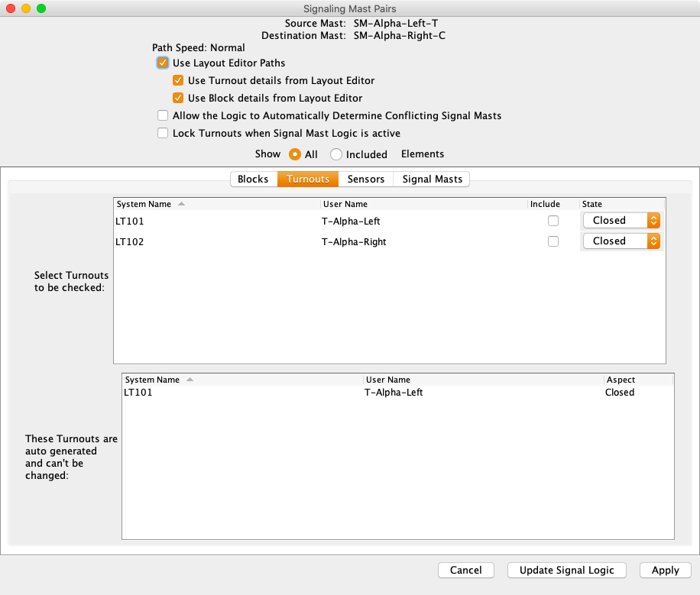Screen dimensions: 700x595
Task: Uncheck Use Layout Editor Paths
Action: 163,63
